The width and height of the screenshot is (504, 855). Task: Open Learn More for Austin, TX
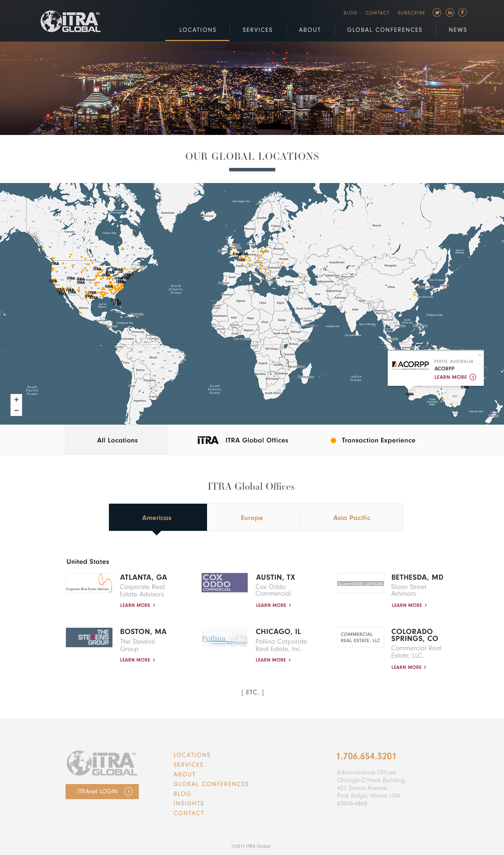[273, 605]
